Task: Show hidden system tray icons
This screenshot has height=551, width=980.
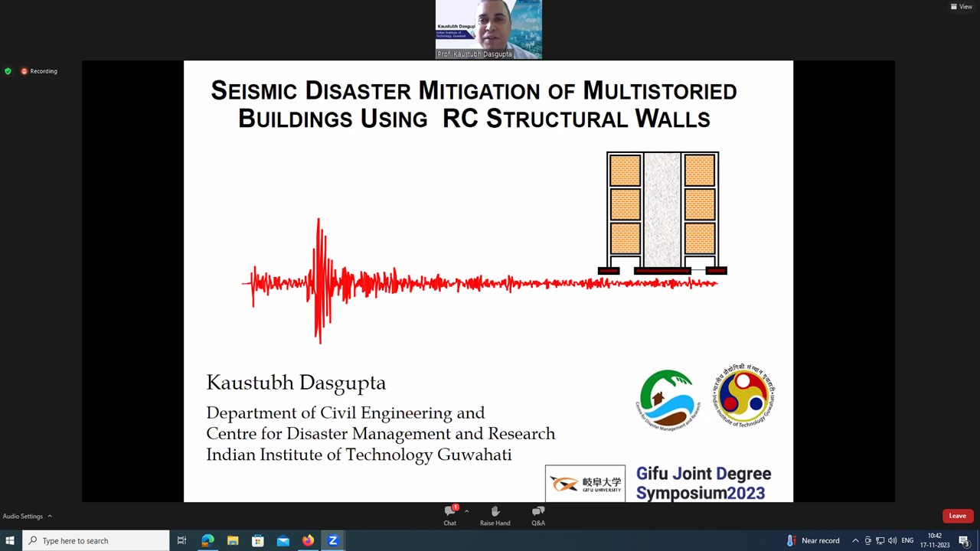Action: (855, 540)
